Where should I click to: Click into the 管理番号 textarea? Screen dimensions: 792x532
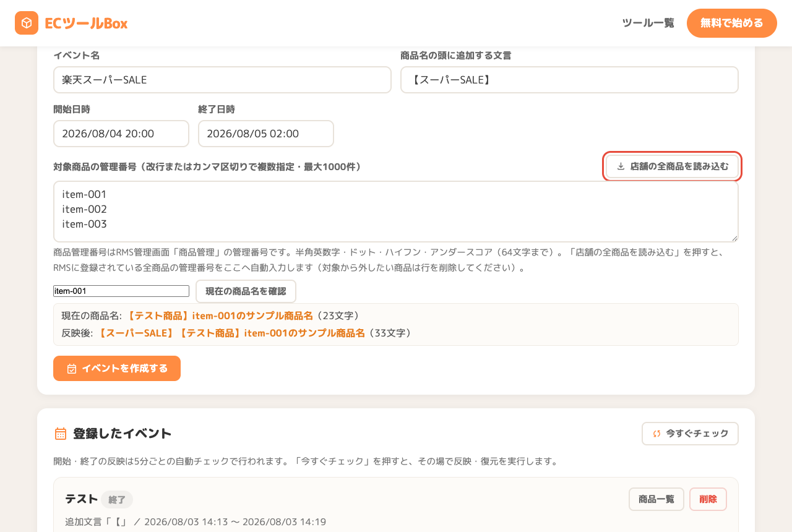click(396, 211)
